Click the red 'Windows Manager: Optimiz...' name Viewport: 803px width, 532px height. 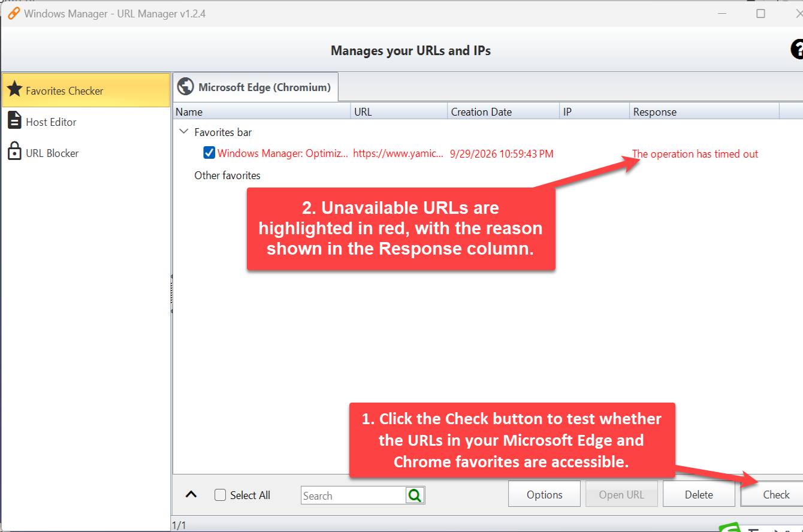coord(282,153)
